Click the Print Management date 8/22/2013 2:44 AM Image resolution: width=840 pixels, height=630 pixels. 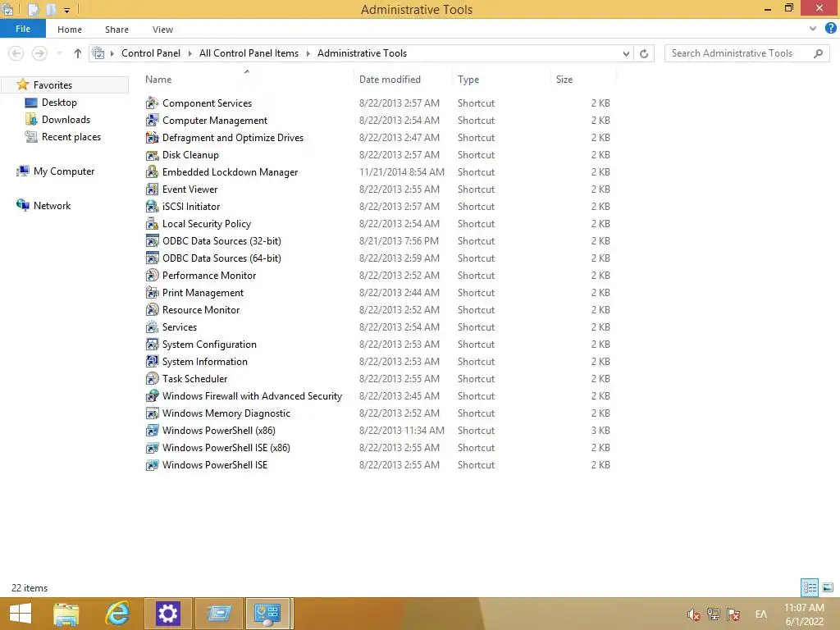(x=399, y=293)
